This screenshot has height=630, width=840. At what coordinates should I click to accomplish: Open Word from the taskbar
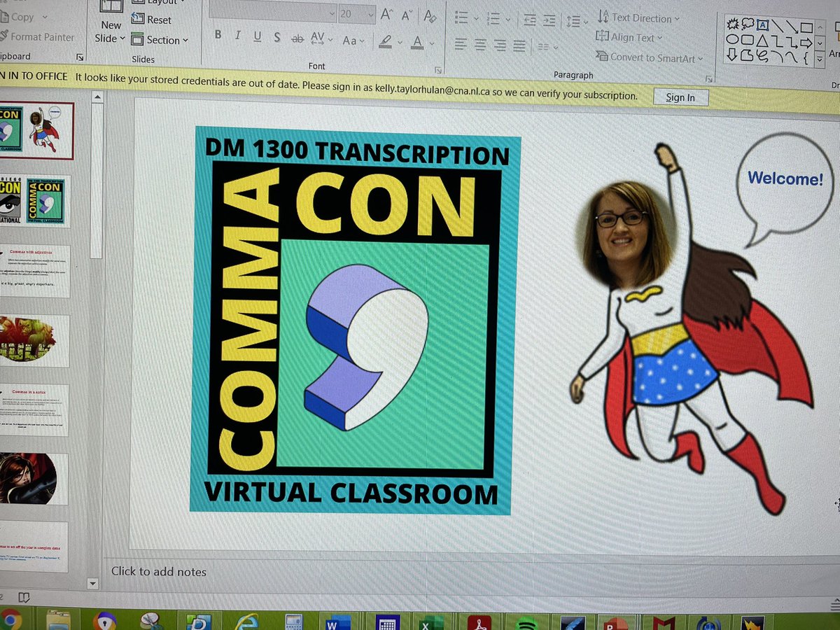coord(337,622)
